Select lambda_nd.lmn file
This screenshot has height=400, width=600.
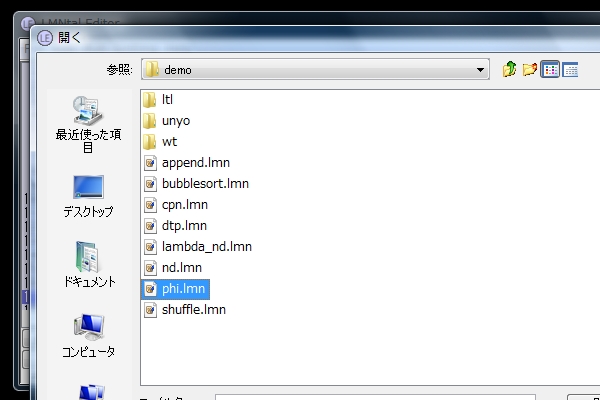pos(206,247)
